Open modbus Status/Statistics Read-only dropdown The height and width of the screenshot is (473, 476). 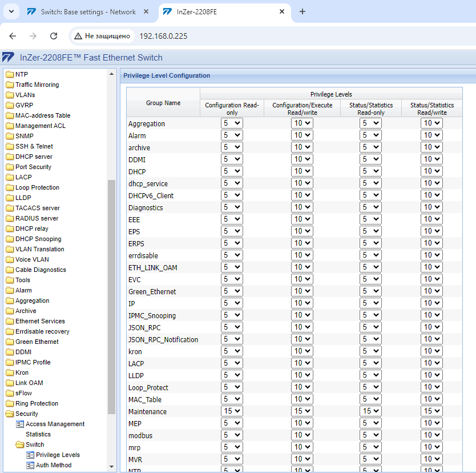(x=370, y=435)
